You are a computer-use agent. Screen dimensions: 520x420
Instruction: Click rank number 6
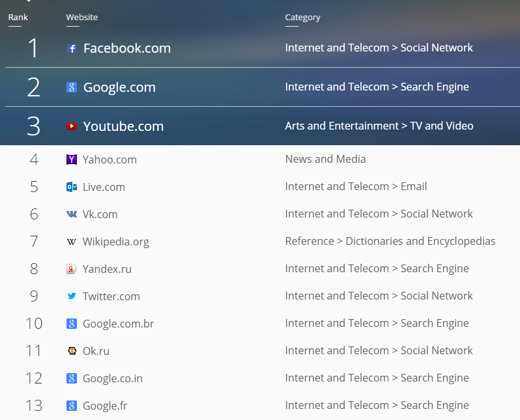pos(34,214)
